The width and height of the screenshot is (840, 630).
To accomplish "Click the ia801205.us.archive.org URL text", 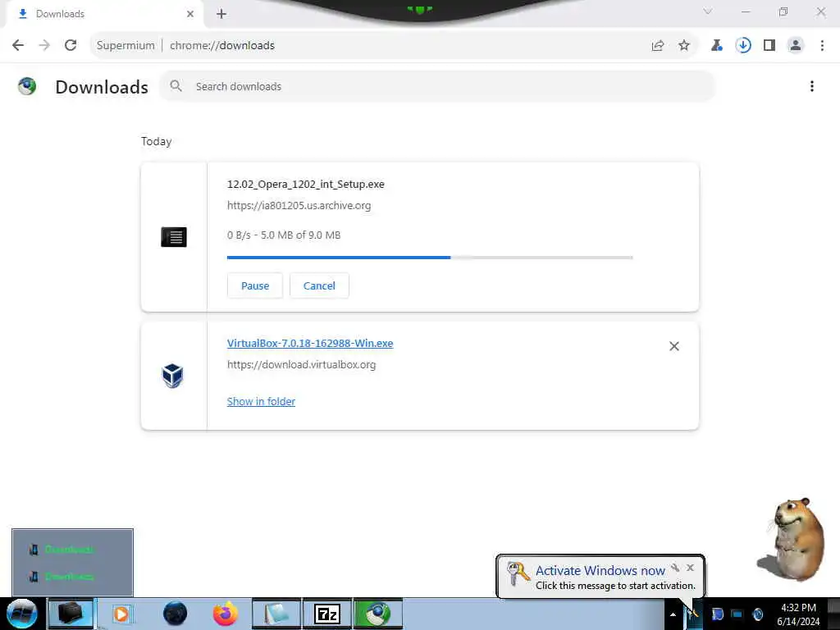I will tap(299, 206).
